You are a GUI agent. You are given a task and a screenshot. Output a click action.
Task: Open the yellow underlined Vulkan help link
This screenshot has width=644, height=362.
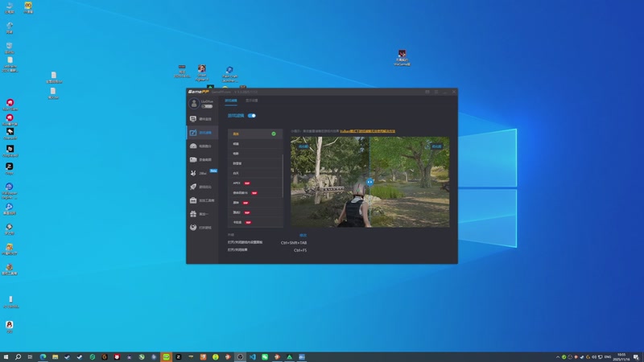[367, 131]
